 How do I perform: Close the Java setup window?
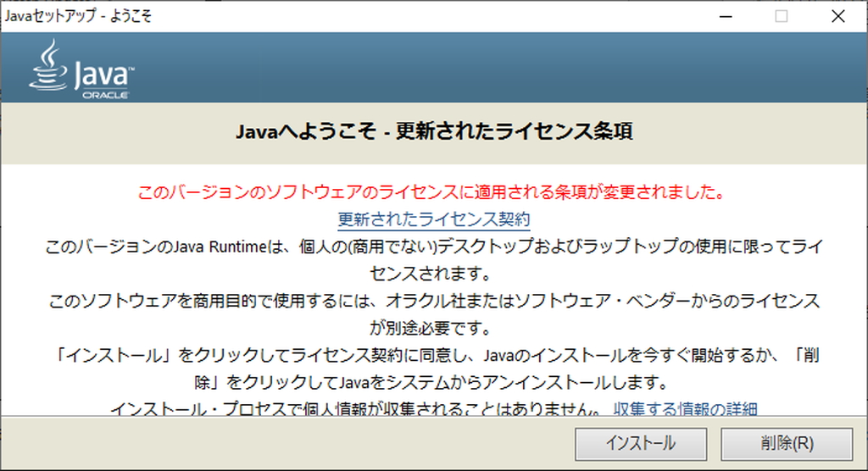838,17
